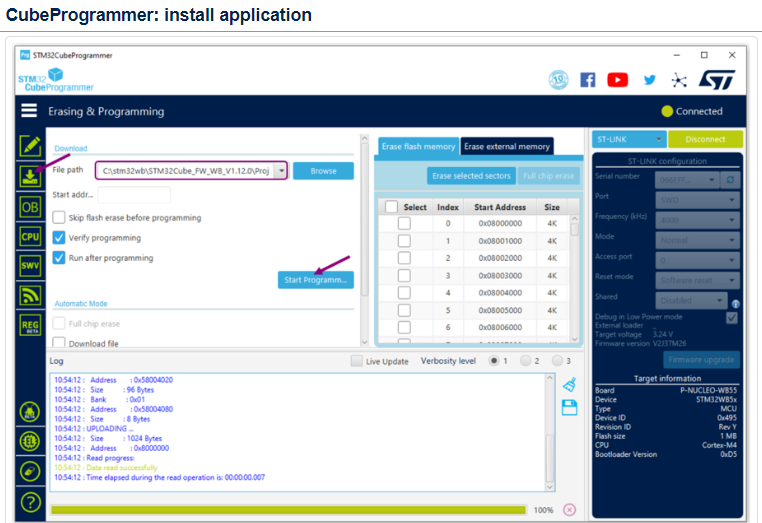
Task: Click the Browse button
Action: click(x=323, y=171)
